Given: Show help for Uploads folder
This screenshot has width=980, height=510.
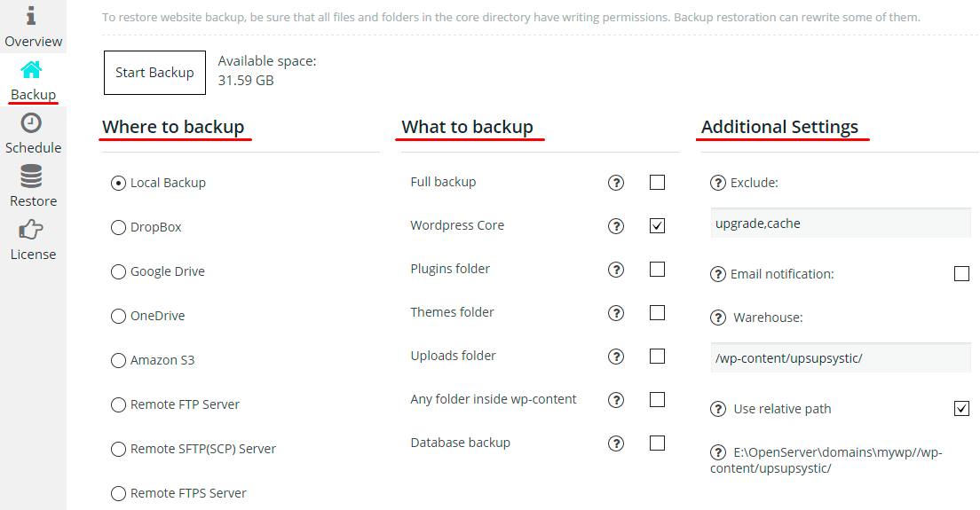Looking at the screenshot, I should (616, 357).
